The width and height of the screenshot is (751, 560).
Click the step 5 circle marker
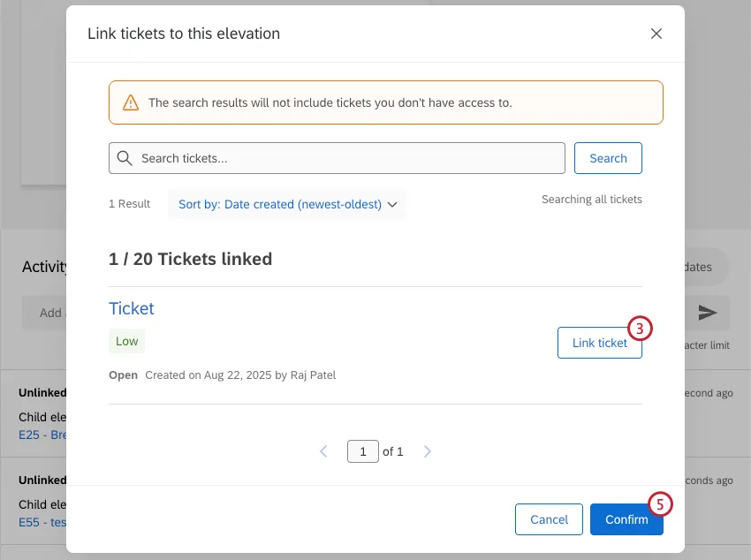(x=660, y=503)
